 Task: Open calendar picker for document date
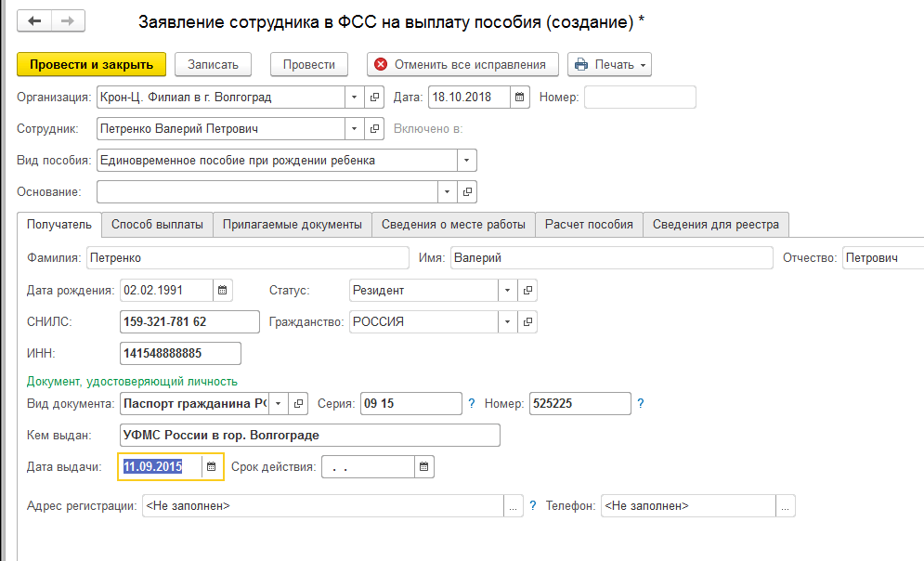click(520, 97)
